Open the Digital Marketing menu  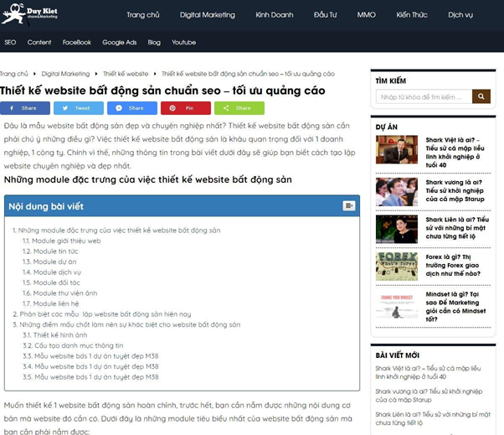pyautogui.click(x=207, y=15)
